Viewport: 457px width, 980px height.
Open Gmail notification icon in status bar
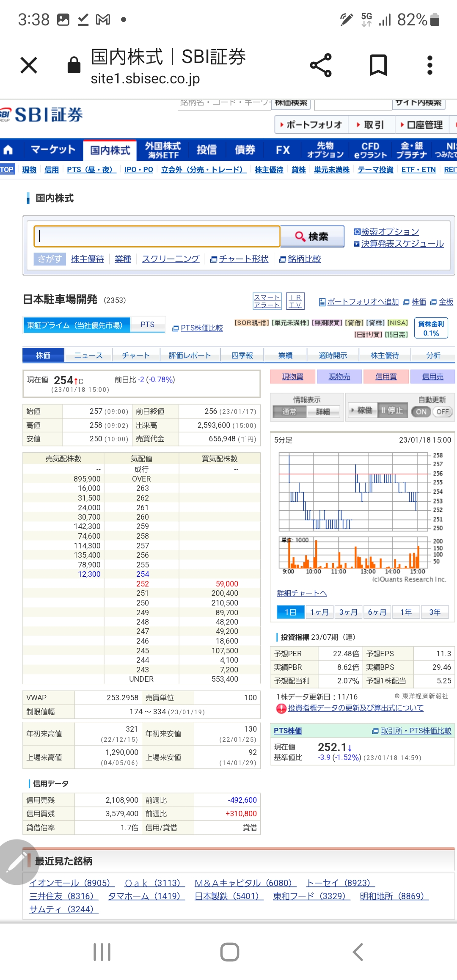103,19
